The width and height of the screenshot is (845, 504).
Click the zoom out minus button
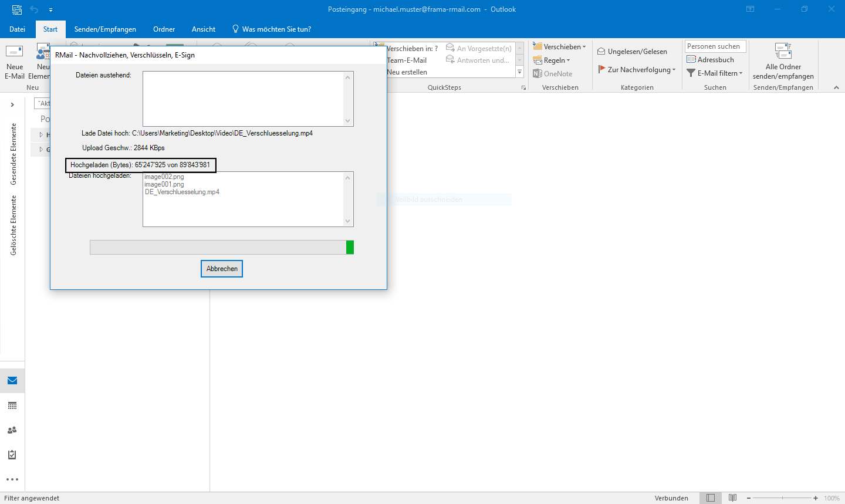tap(749, 498)
